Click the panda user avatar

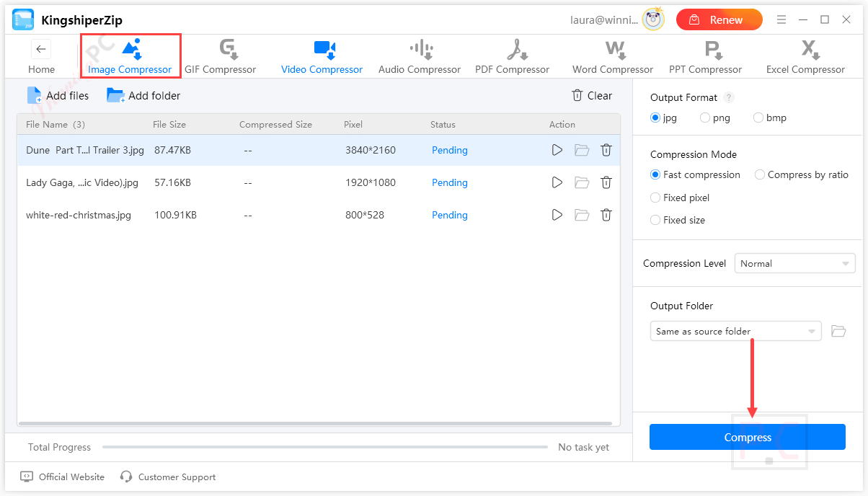click(x=654, y=19)
